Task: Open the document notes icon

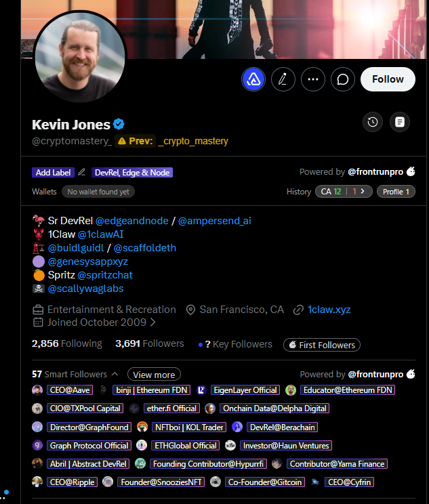Action: 400,122
